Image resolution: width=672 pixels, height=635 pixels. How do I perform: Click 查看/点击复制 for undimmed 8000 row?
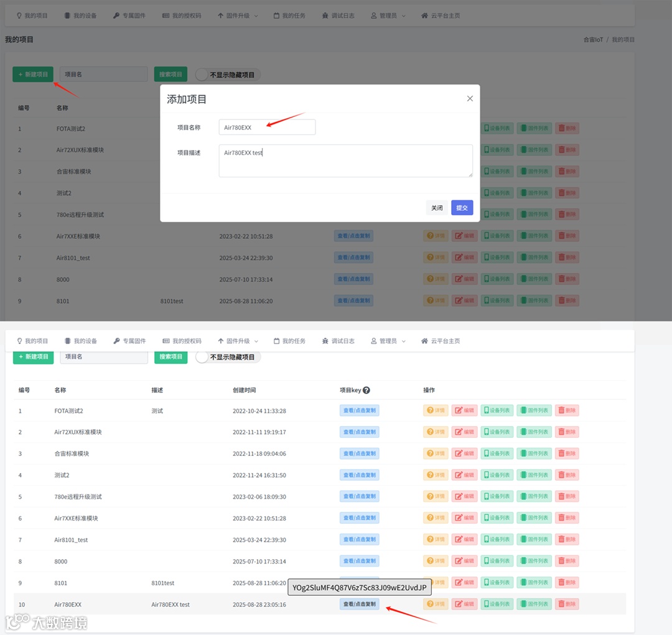click(x=359, y=561)
